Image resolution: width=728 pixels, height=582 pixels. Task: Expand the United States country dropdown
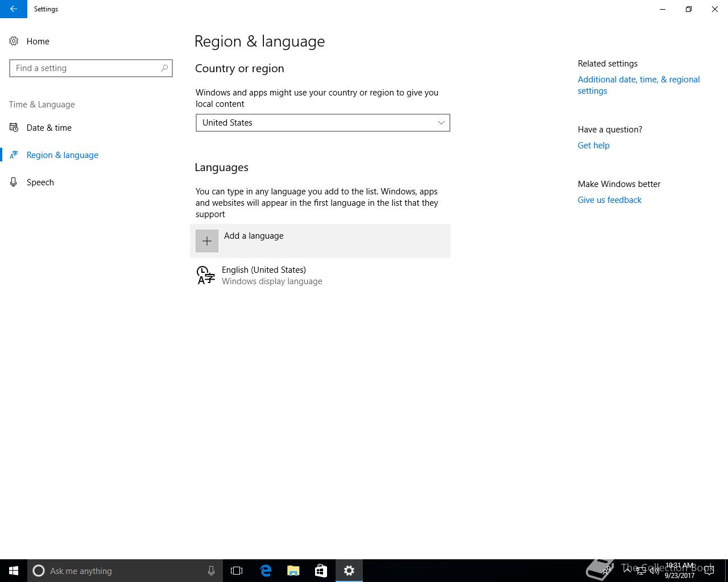pos(323,123)
